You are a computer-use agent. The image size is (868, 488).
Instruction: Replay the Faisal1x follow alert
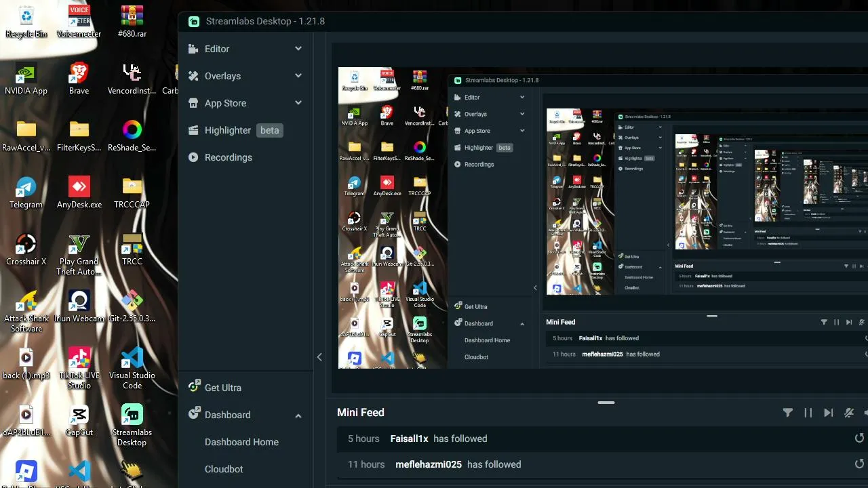point(859,439)
